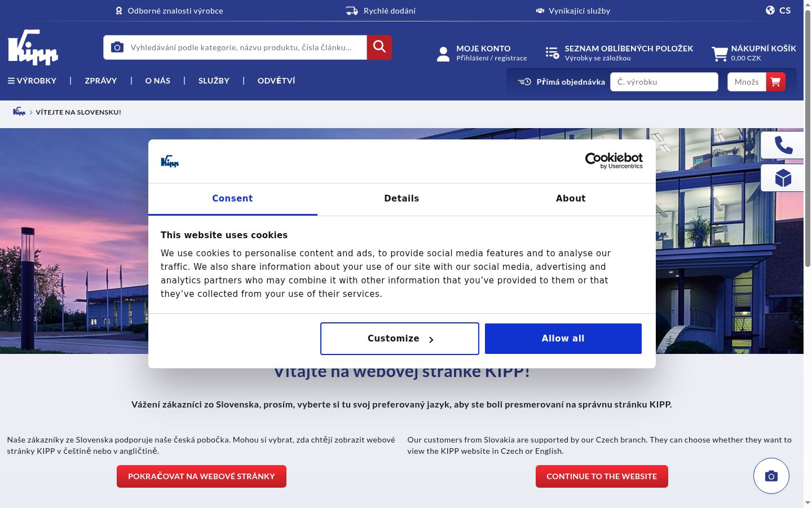The image size is (812, 508).
Task: Click the Odborné znalosti výrobce text
Action: coord(175,11)
